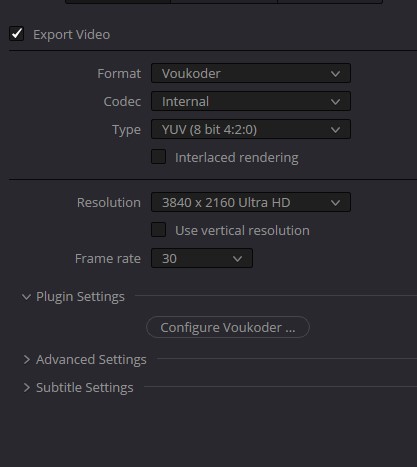The width and height of the screenshot is (417, 467).
Task: Click the Advanced Settings section label
Action: coord(91,360)
